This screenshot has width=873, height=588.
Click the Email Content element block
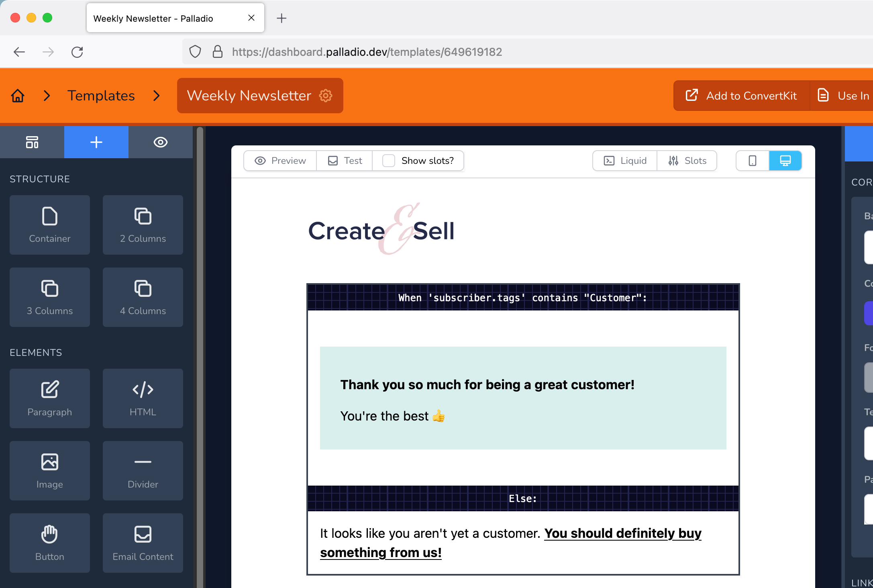point(143,543)
